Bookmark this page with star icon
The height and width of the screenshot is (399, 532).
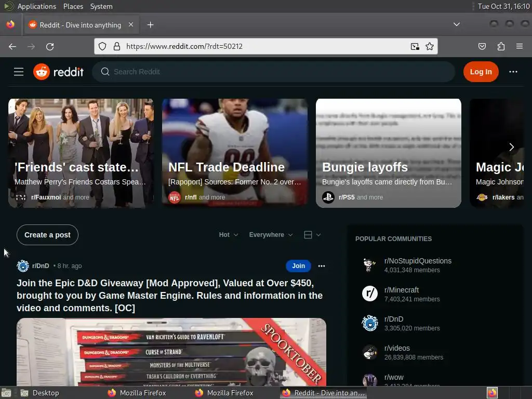pos(430,46)
